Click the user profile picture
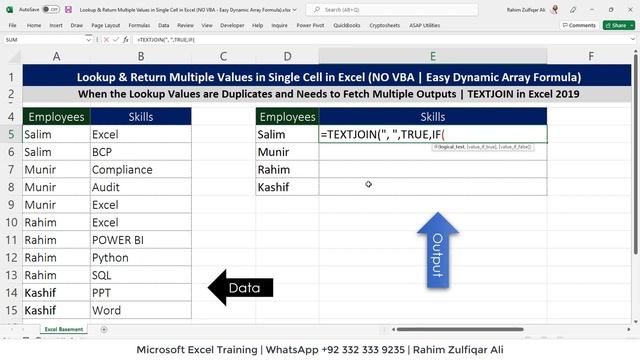Viewport: 640px width, 360px height. [555, 9]
